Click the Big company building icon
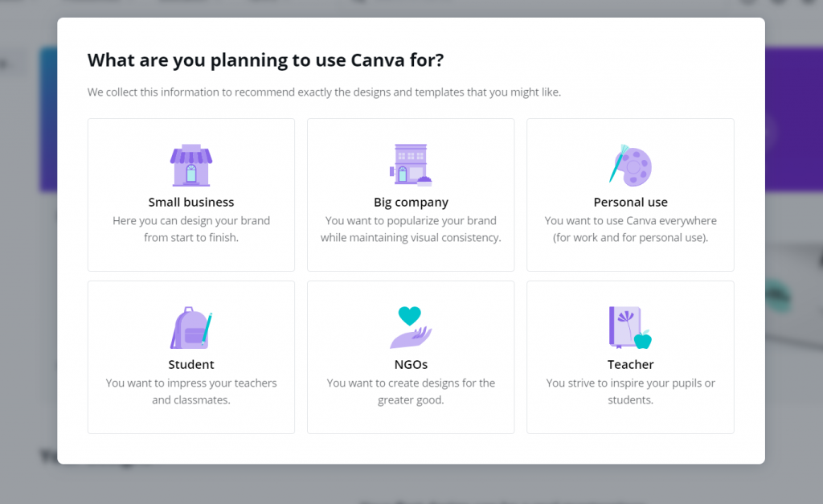 (411, 166)
